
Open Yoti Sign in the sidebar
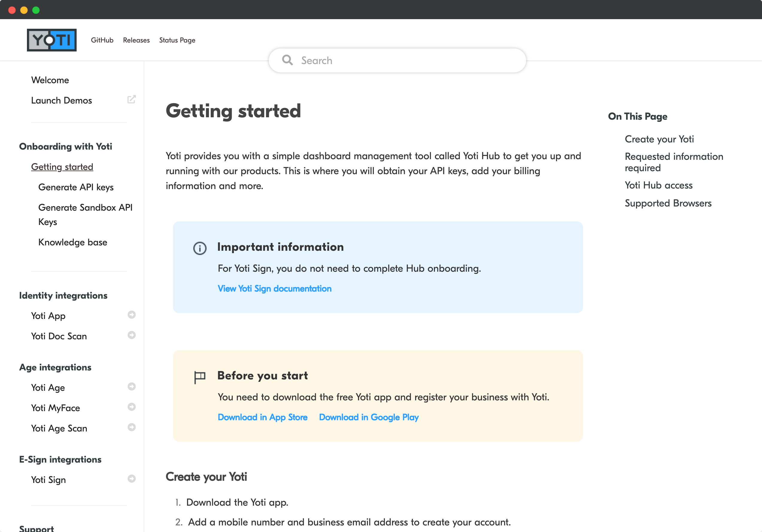pos(48,480)
